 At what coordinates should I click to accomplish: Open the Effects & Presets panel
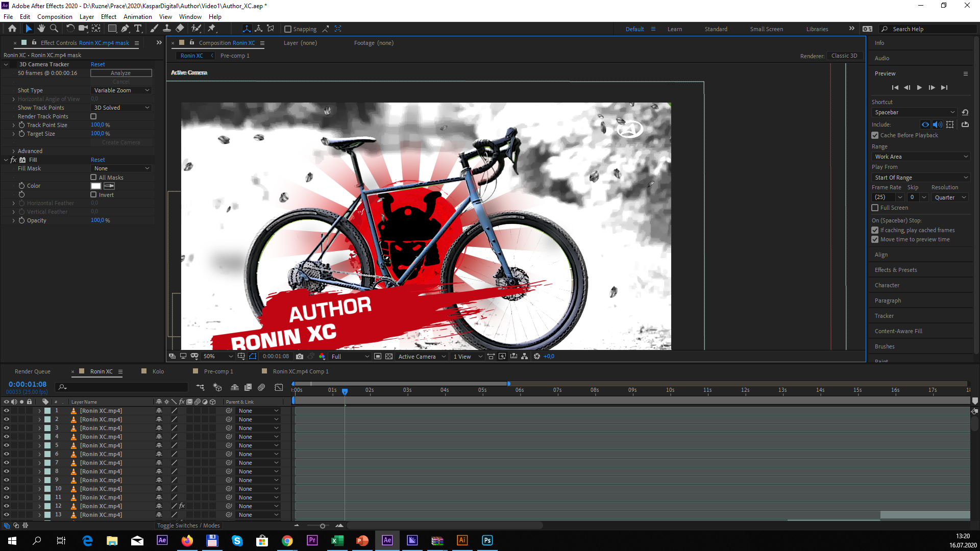[x=896, y=270]
